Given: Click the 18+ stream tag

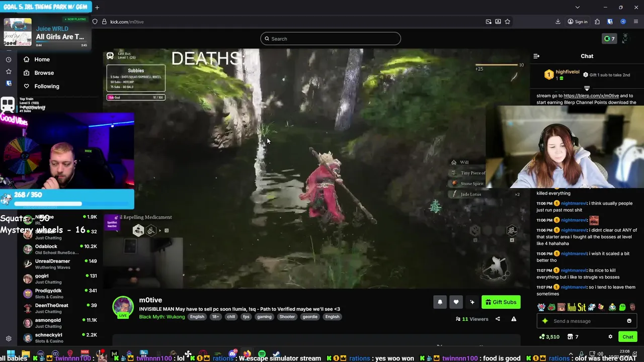Looking at the screenshot, I should (x=215, y=317).
